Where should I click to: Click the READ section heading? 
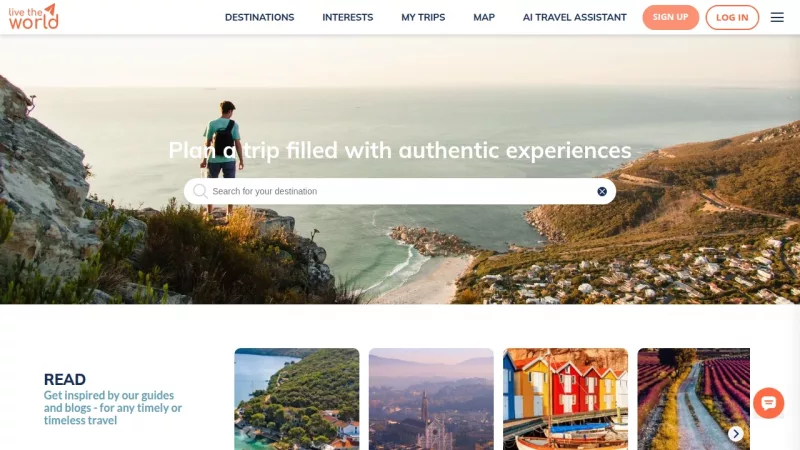point(65,380)
